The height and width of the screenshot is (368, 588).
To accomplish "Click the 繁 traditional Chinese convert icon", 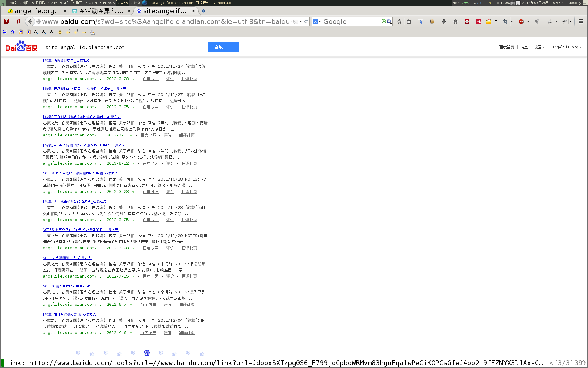I will click(x=5, y=32).
